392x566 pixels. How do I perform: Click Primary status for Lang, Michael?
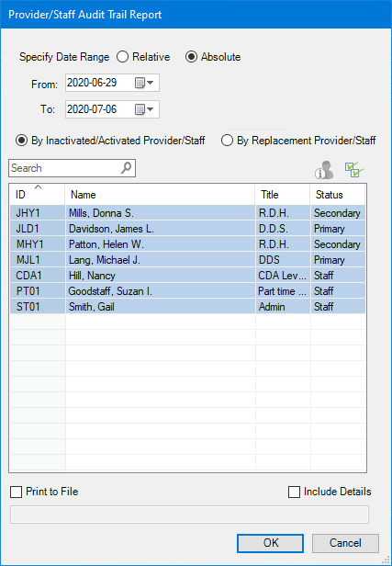(x=338, y=260)
